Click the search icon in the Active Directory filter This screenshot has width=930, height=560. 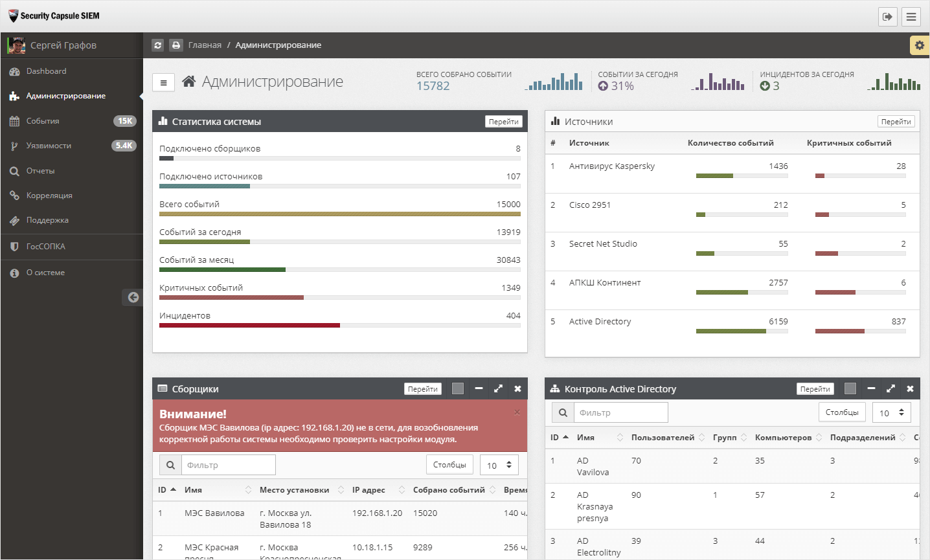click(x=563, y=412)
